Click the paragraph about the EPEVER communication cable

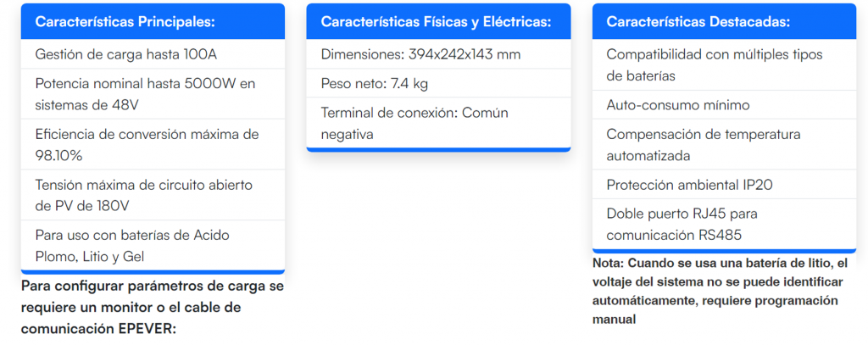point(153,307)
